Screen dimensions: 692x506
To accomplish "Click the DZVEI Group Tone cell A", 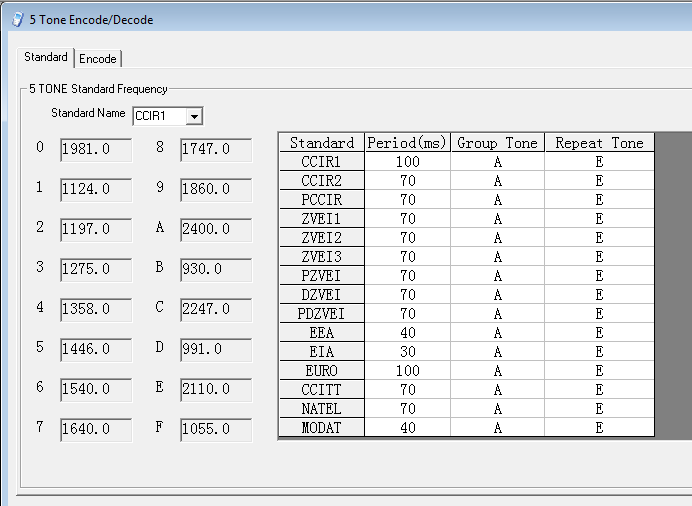I will [497, 294].
